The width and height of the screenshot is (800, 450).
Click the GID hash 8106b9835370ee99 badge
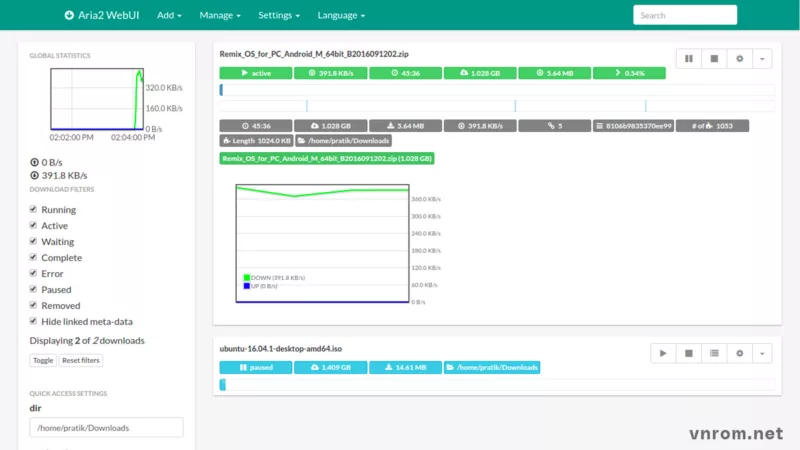point(633,126)
